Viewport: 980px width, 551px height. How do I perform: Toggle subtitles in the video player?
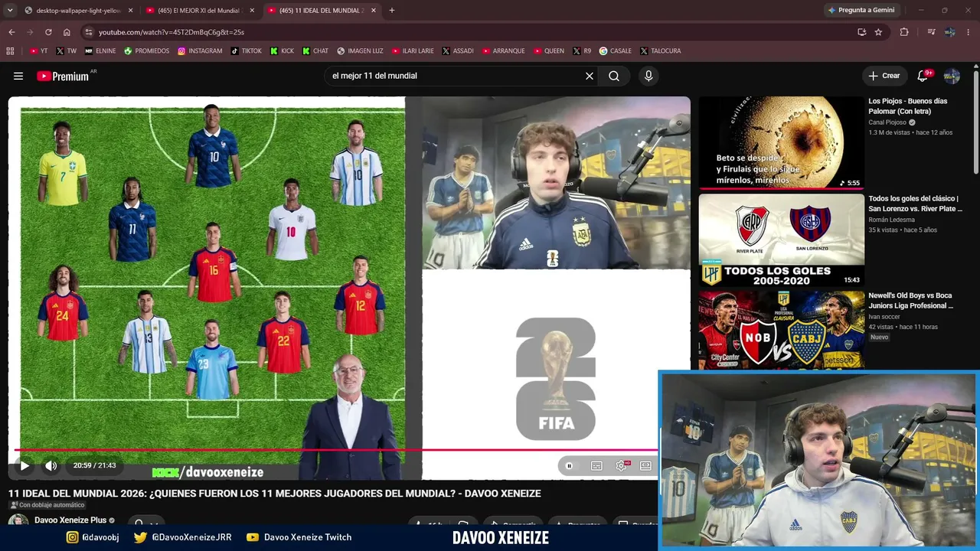click(x=596, y=465)
